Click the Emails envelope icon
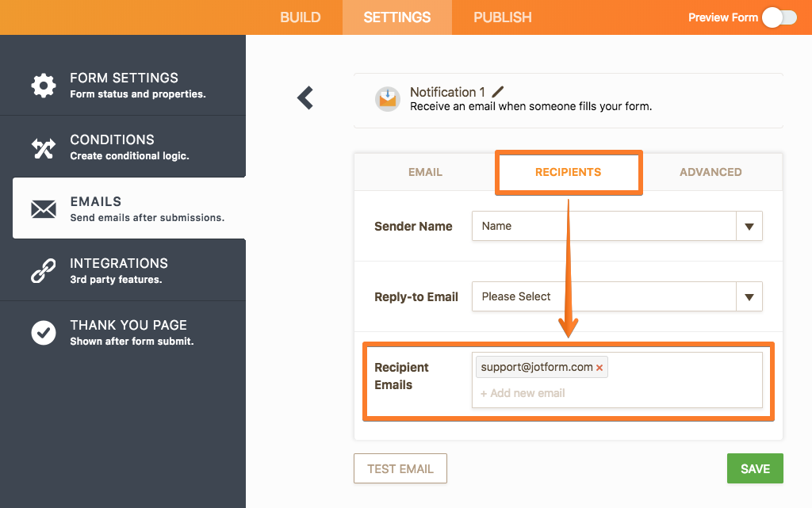 tap(44, 208)
